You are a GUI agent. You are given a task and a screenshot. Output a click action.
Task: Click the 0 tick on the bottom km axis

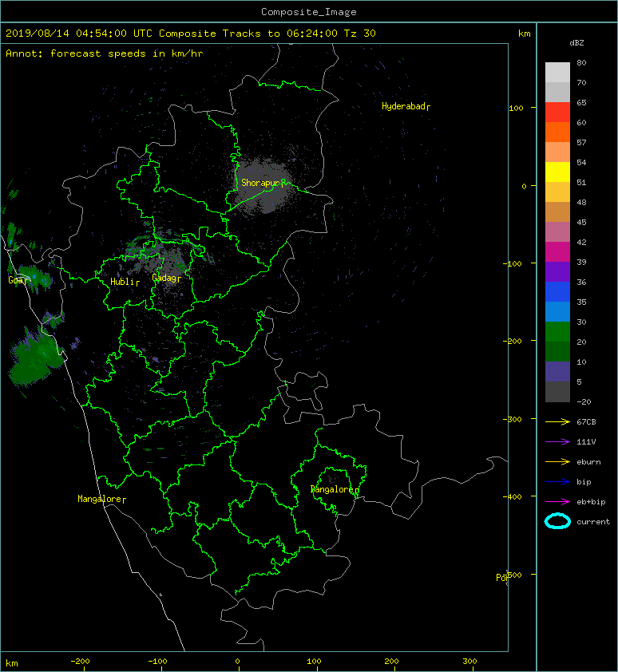(x=238, y=662)
